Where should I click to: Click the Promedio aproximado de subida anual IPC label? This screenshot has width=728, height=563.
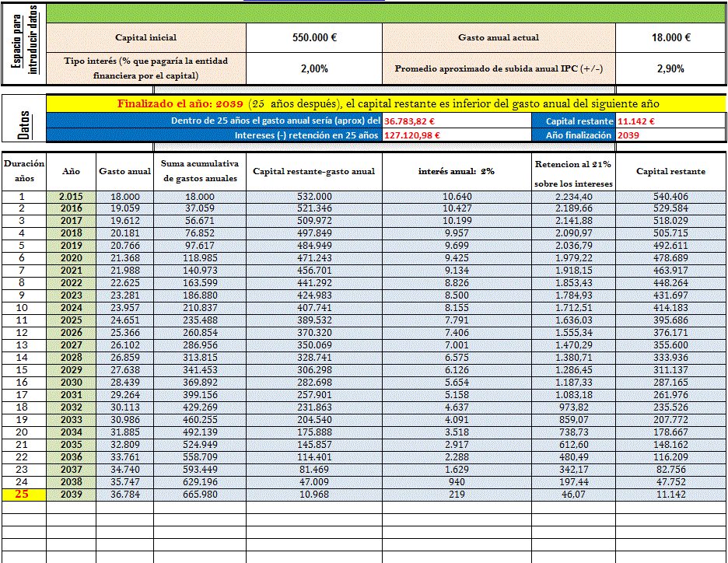click(x=499, y=68)
